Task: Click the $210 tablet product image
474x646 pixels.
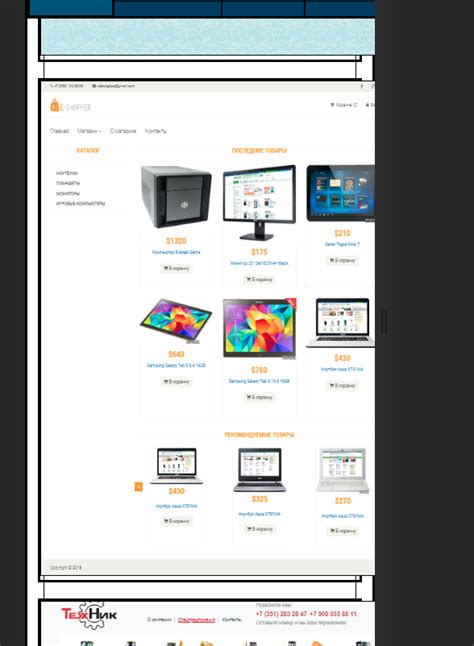Action: 341,193
